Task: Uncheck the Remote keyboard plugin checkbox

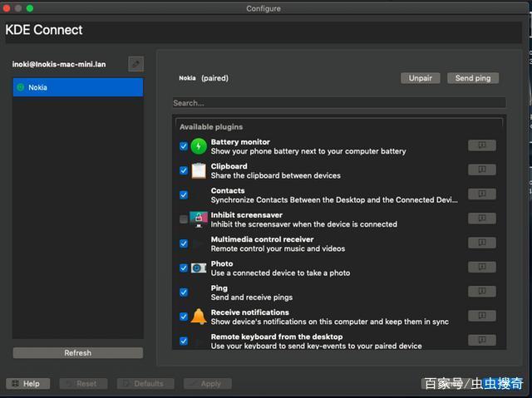Action: pyautogui.click(x=184, y=341)
